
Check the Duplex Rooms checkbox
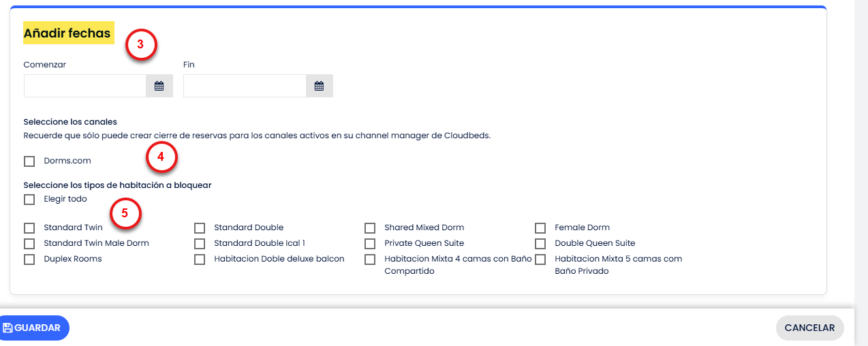[29, 259]
